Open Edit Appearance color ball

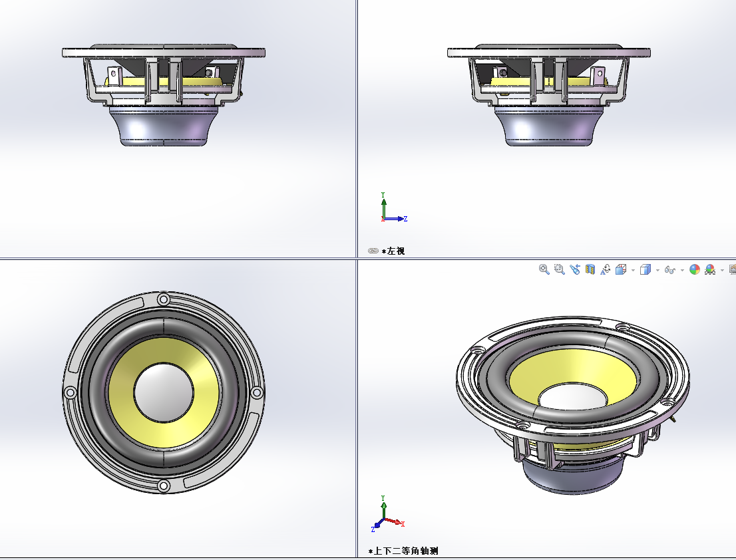695,269
